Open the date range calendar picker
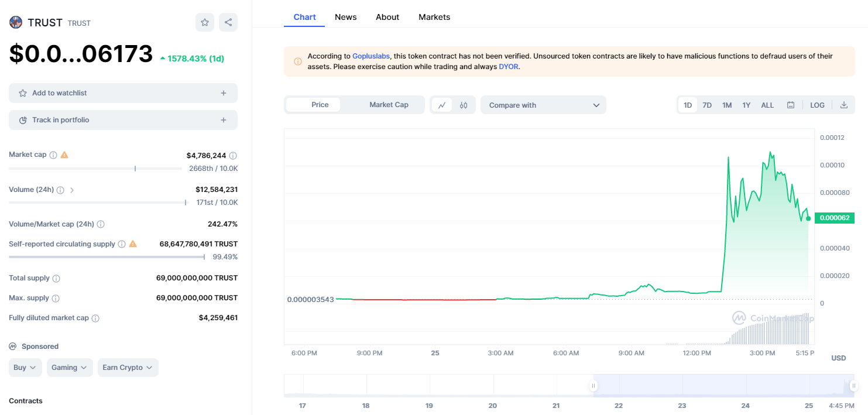The width and height of the screenshot is (868, 415). (790, 105)
